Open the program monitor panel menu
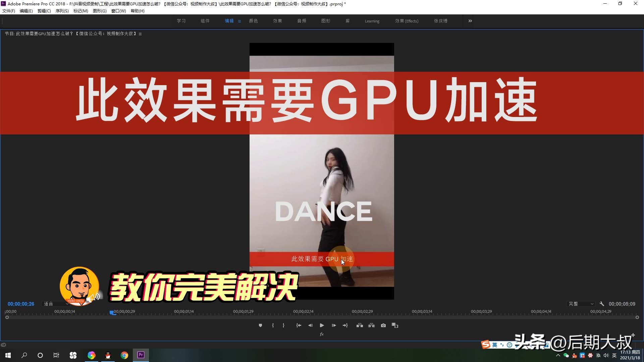Screen dimensions: 644x362 point(140,34)
